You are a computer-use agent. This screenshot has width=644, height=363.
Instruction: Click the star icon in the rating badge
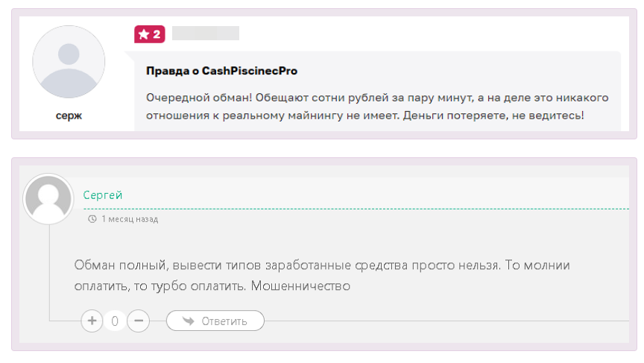(x=144, y=34)
